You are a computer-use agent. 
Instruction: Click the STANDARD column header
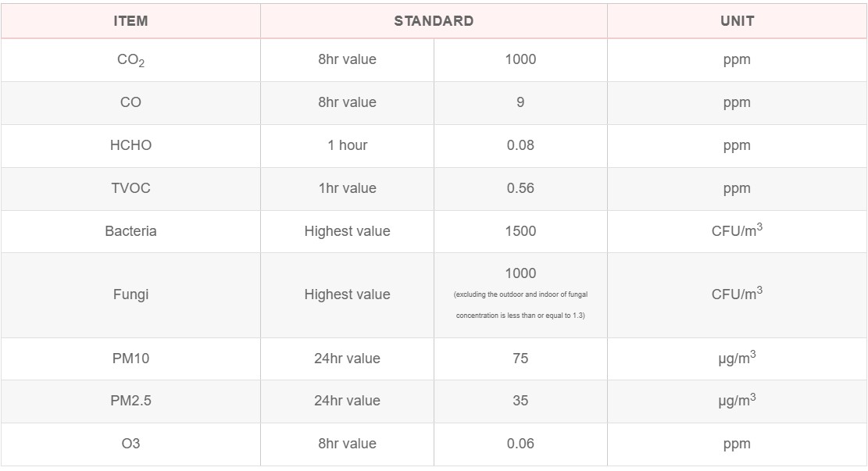coord(434,21)
